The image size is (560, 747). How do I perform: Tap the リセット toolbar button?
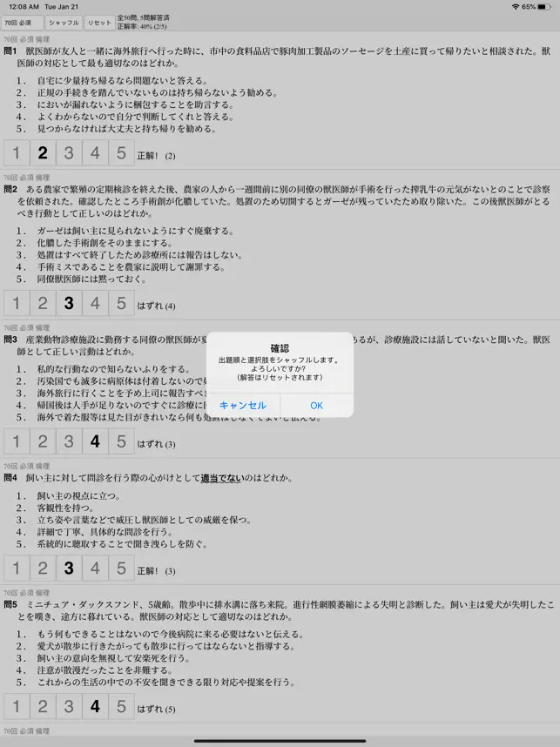click(99, 23)
